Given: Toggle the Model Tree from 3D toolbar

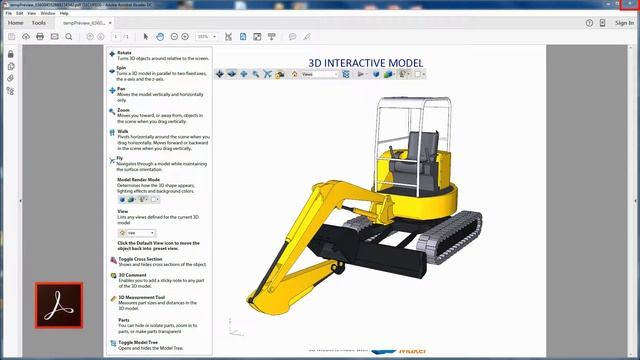Looking at the screenshot, I should [346, 74].
